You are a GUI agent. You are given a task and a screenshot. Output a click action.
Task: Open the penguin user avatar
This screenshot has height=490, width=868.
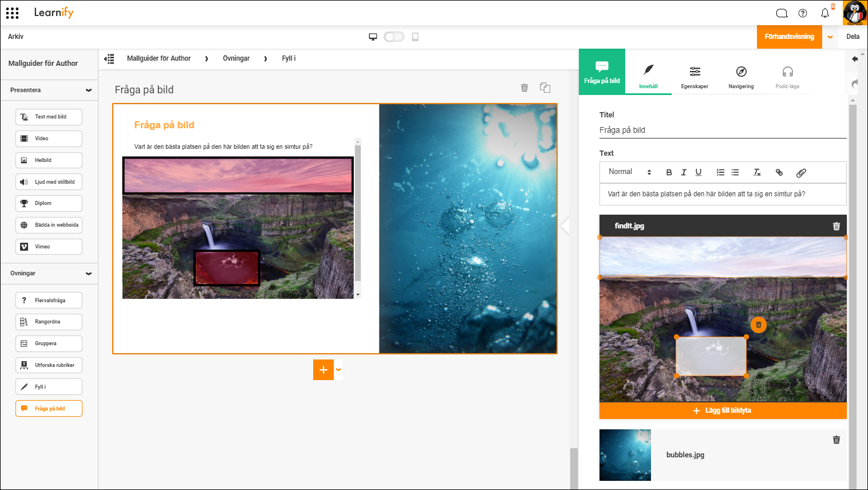pos(855,13)
